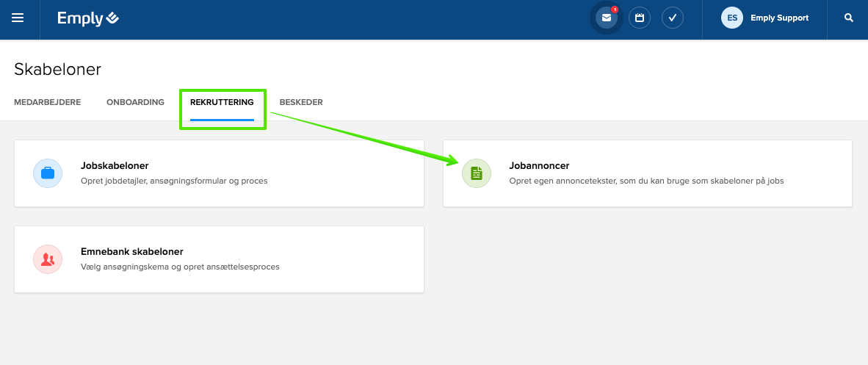Open the Jobannoncer title link

click(539, 166)
